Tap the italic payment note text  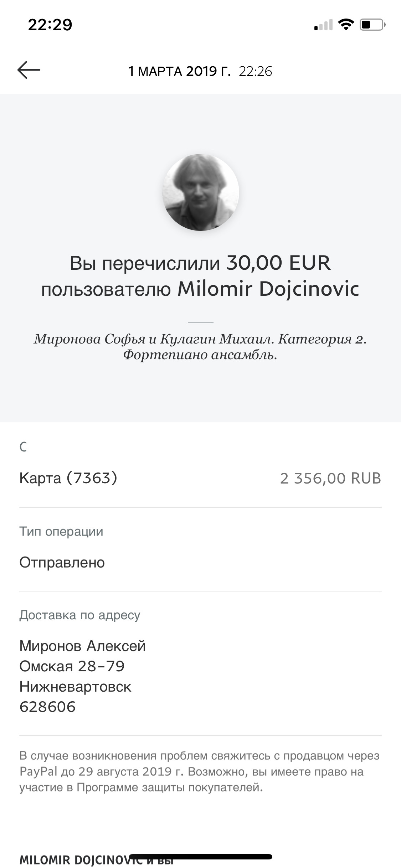tap(200, 347)
